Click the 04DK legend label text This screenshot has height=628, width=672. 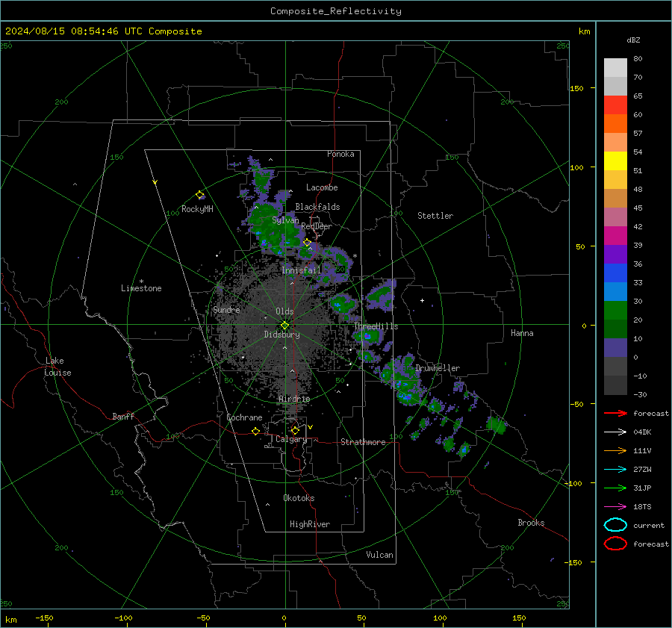pyautogui.click(x=642, y=432)
